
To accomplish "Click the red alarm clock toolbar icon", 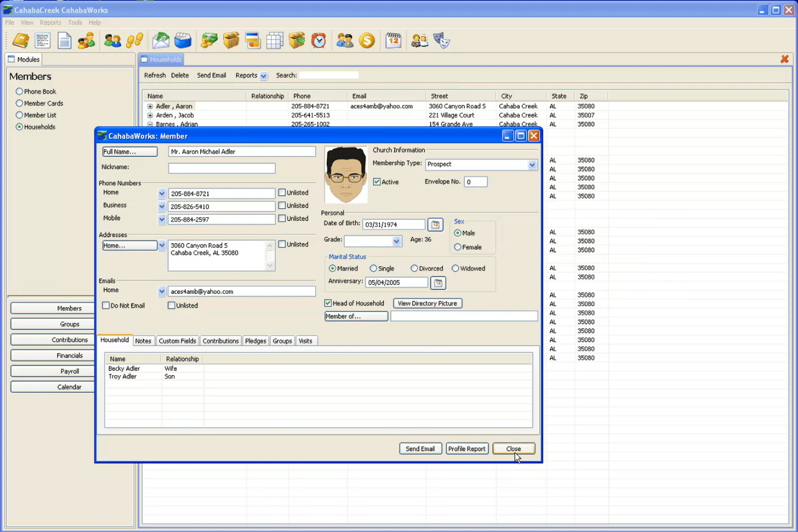I will 319,40.
